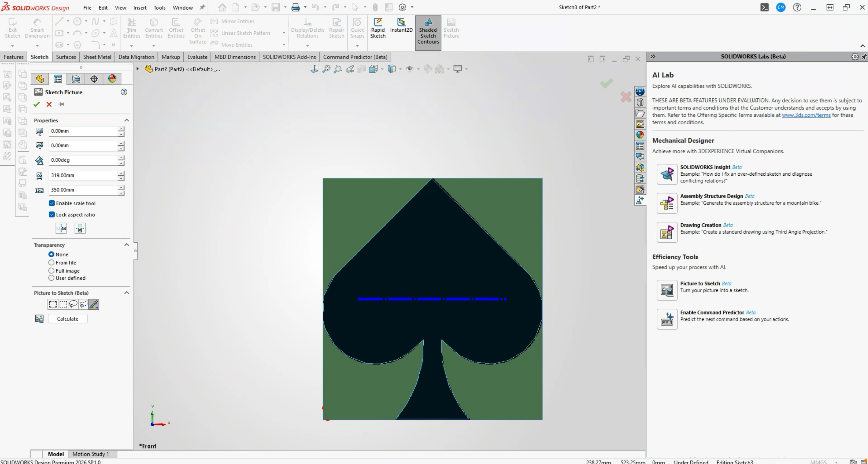This screenshot has height=464, width=868.
Task: Accept Sketch Picture with the green checkmark
Action: click(37, 104)
